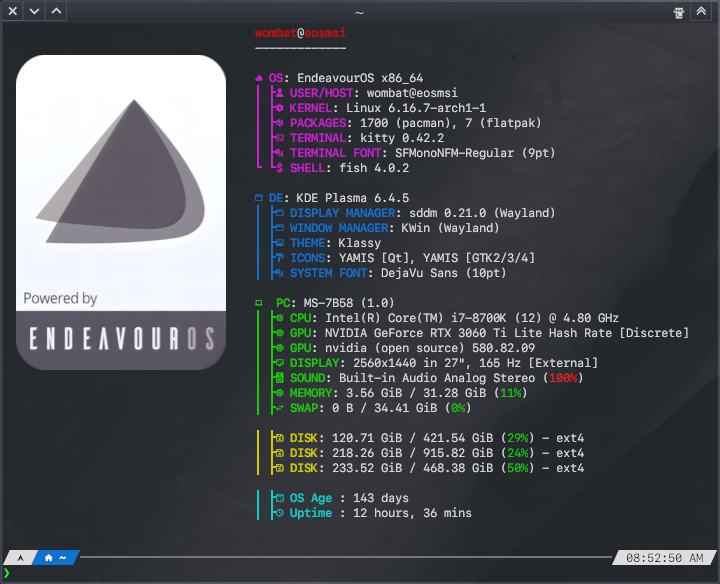Click the up chevron button in titlebar
The height and width of the screenshot is (584, 720).
pyautogui.click(x=57, y=11)
